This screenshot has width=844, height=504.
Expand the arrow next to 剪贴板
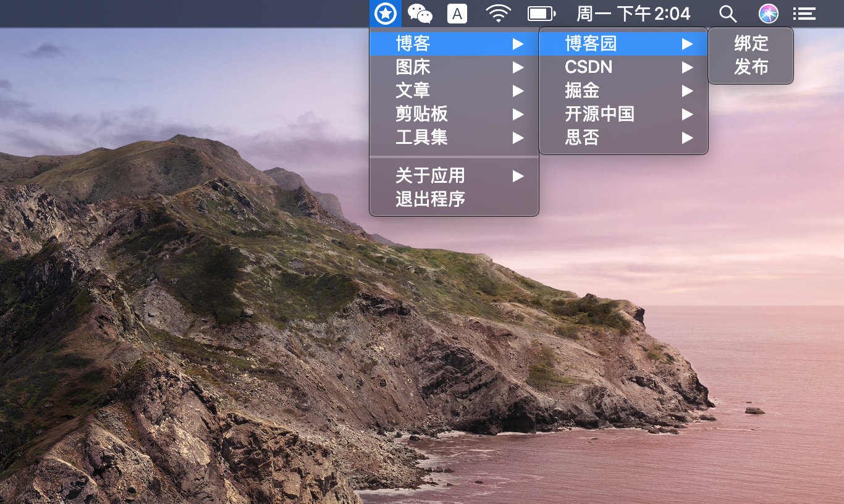[518, 114]
